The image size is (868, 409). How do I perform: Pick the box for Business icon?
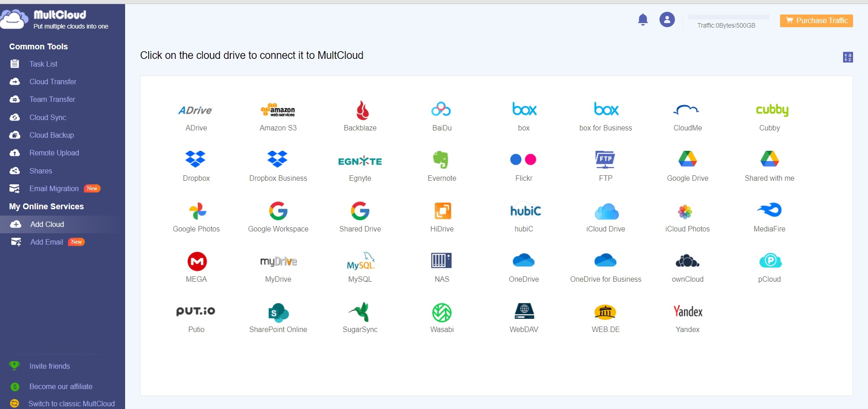click(x=606, y=109)
